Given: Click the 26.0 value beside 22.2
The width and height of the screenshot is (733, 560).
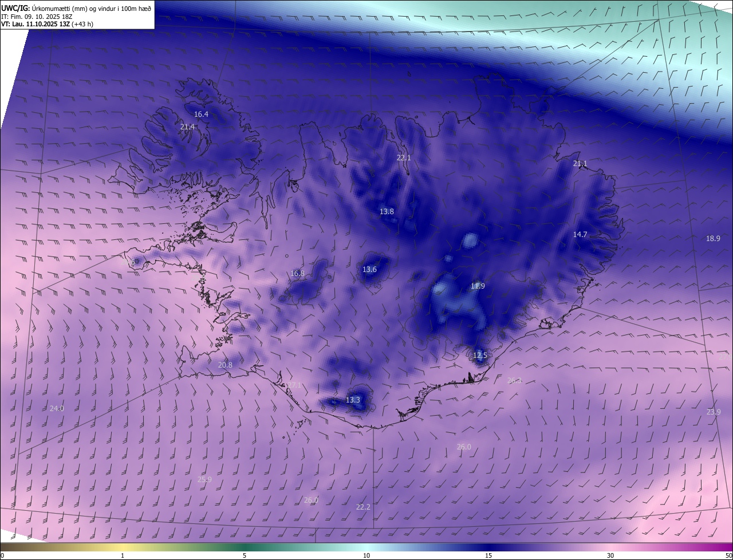Looking at the screenshot, I should (311, 500).
